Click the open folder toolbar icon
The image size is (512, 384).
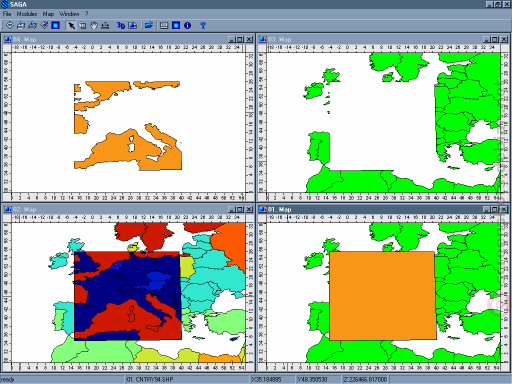pos(149,25)
